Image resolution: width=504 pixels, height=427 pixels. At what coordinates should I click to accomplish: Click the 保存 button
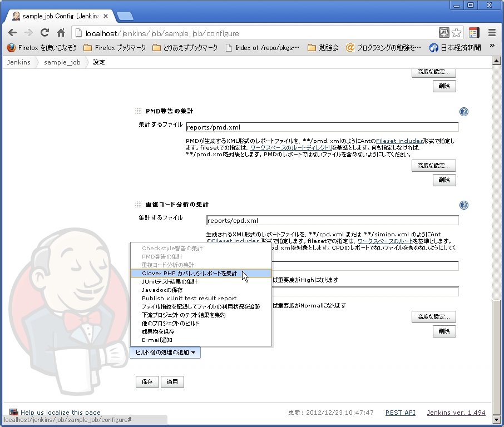click(x=147, y=382)
